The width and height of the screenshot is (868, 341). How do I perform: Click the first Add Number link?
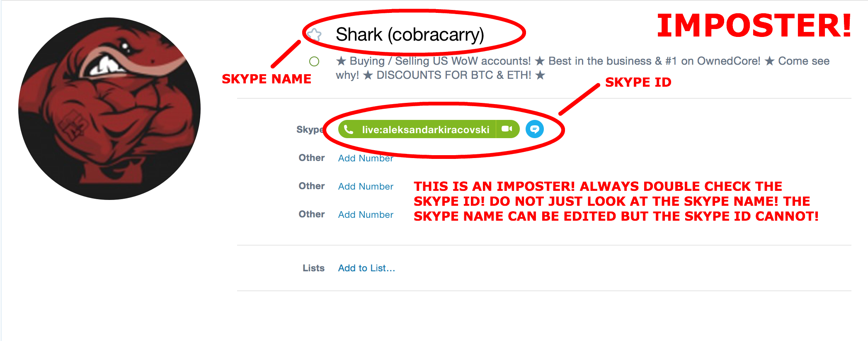[x=366, y=158]
